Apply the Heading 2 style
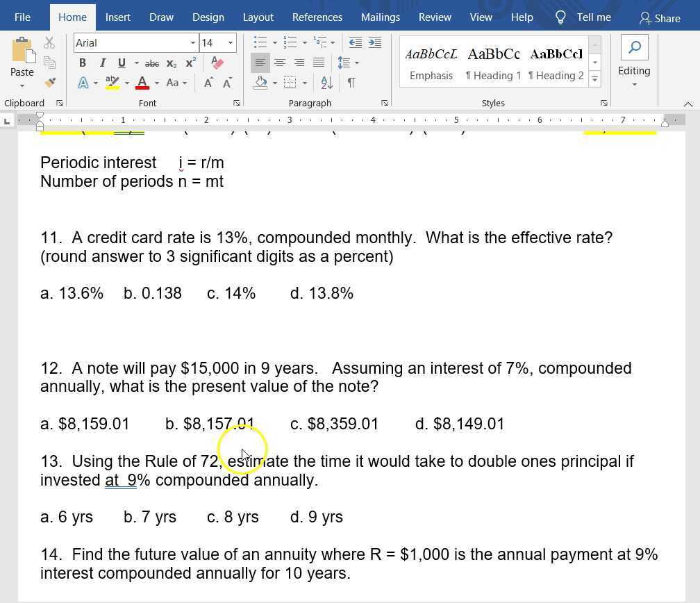700x603 pixels. pos(556,63)
